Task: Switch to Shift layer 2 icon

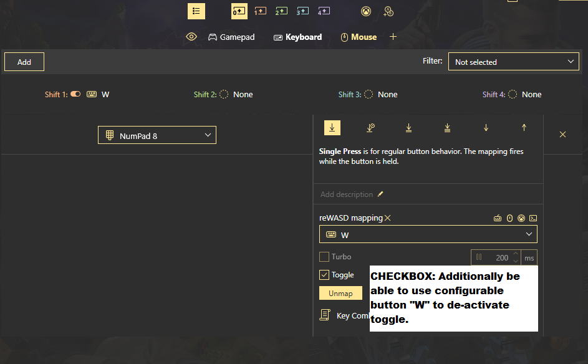Action: [x=281, y=11]
